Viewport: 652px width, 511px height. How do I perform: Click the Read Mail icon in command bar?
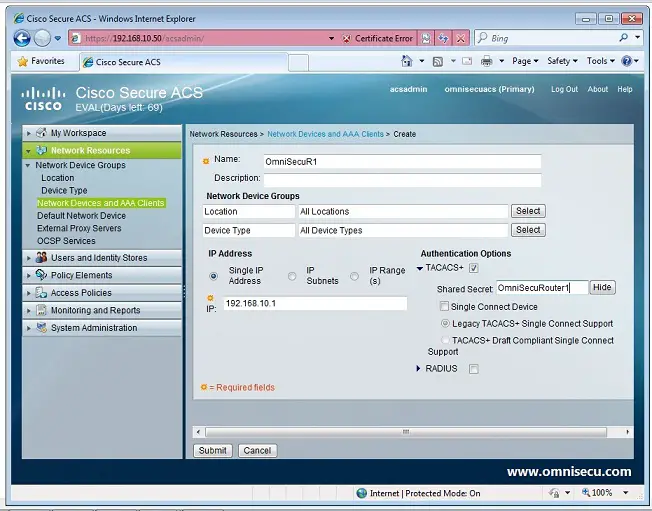coord(467,61)
